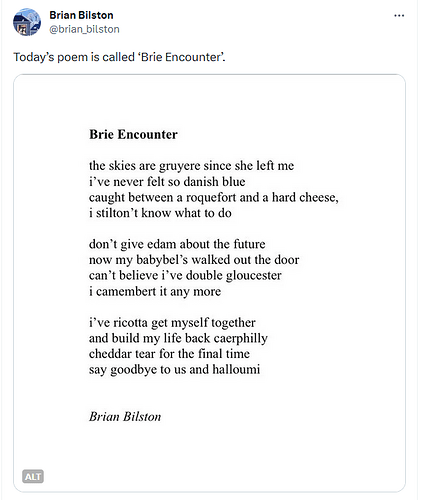Click the line 'don't give edam about the future'
This screenshot has height=500, width=433.
pos(177,244)
